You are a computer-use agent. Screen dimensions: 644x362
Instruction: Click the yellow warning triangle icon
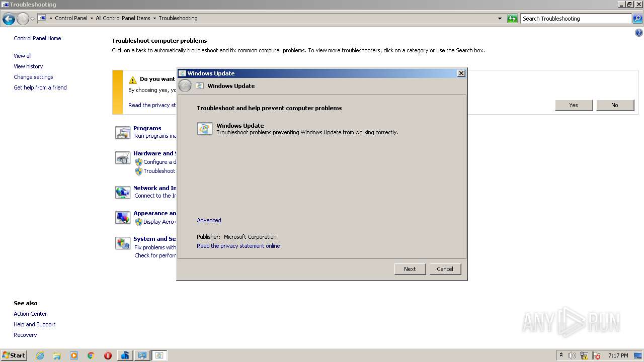point(133,80)
